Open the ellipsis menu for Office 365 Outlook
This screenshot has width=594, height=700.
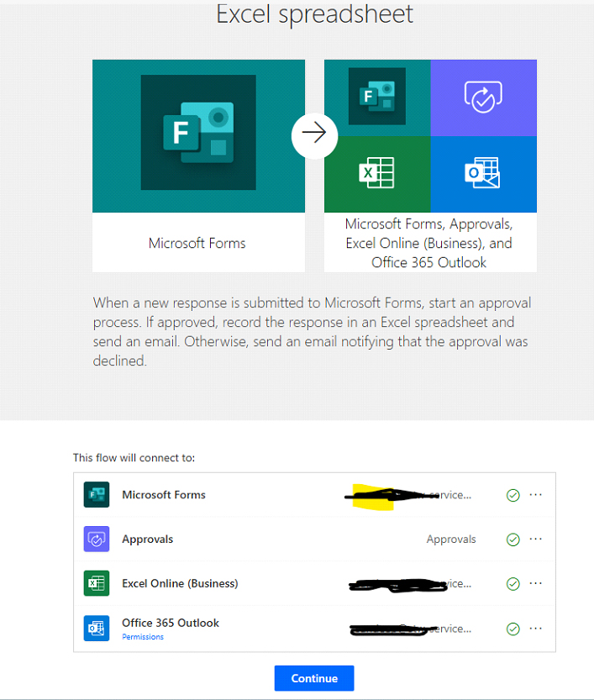pyautogui.click(x=536, y=628)
